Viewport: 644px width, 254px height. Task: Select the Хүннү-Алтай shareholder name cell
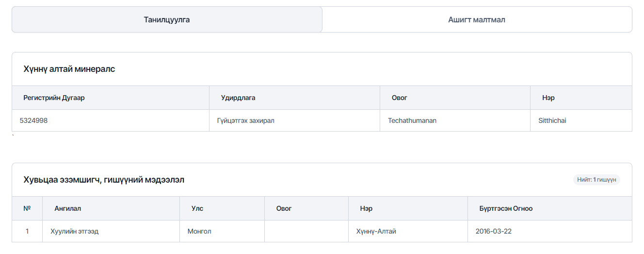[408, 231]
